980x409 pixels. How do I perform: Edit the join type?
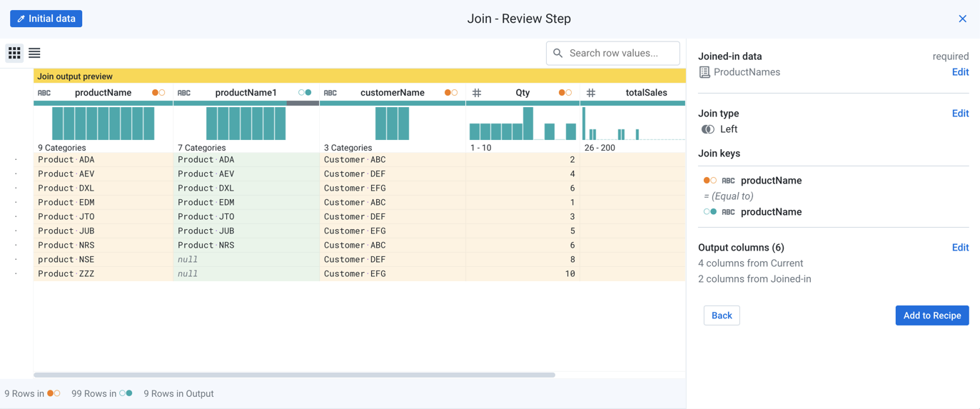(x=960, y=113)
